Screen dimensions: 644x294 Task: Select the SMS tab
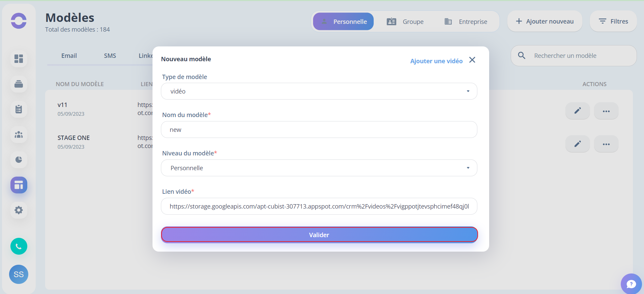pos(110,56)
